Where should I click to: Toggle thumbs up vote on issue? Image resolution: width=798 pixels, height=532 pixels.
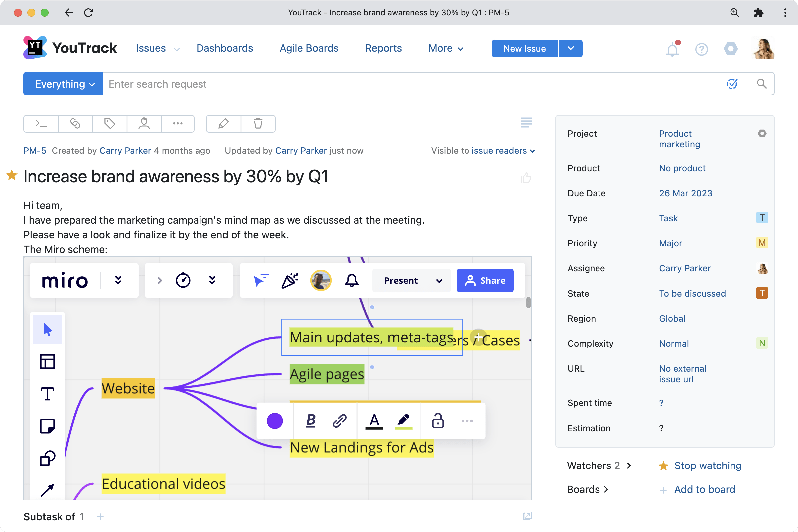[526, 177]
